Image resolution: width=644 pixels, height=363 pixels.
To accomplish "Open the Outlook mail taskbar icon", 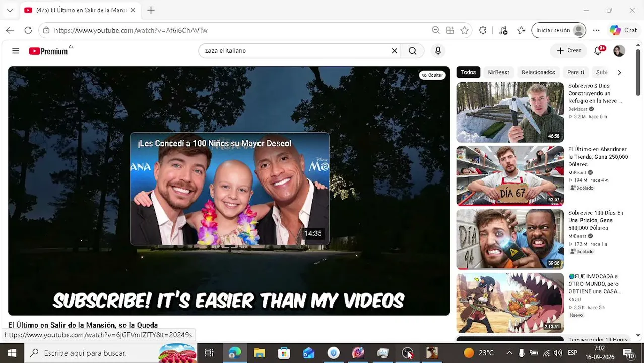I will point(308,353).
